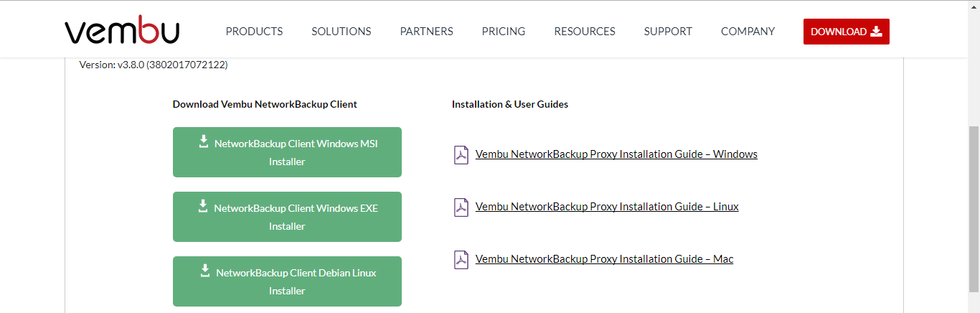
Task: Click download arrow icon on MSI Installer button
Action: click(x=204, y=141)
